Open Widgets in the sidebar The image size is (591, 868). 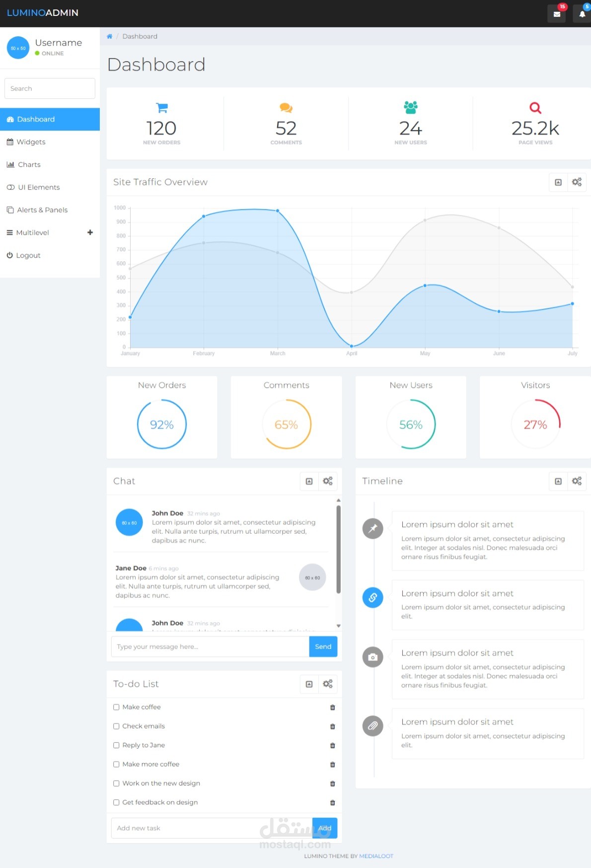click(50, 142)
